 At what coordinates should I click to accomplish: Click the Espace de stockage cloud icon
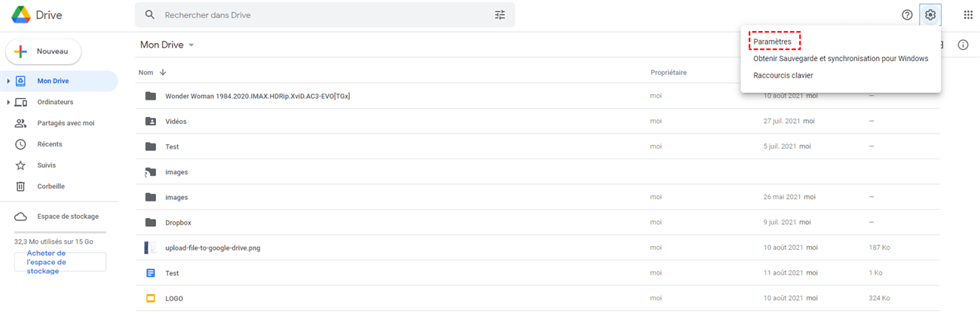pyautogui.click(x=21, y=217)
